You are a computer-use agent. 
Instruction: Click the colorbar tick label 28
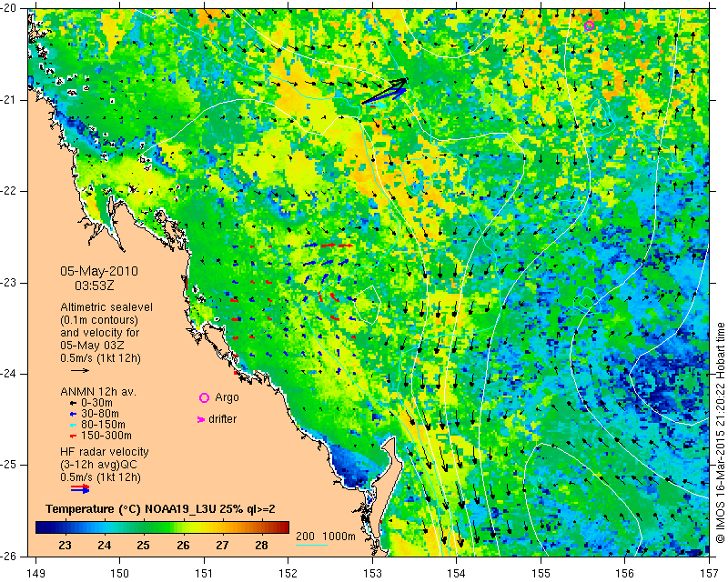[x=261, y=545]
